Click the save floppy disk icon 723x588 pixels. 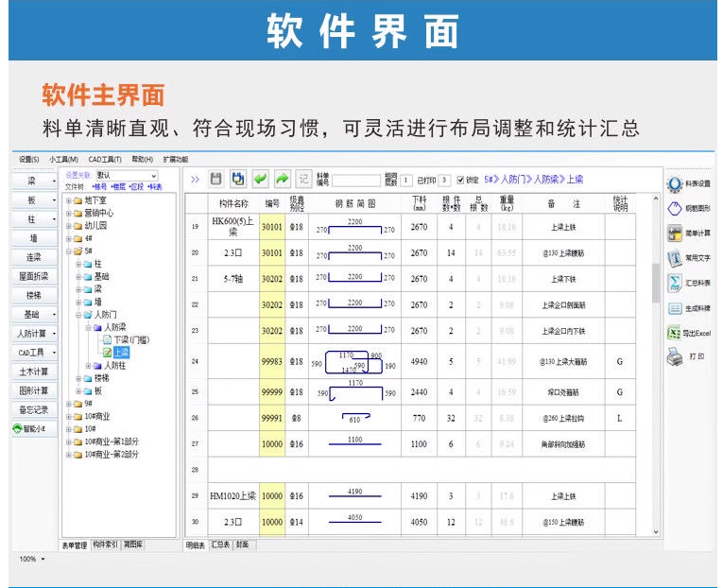[x=216, y=179]
